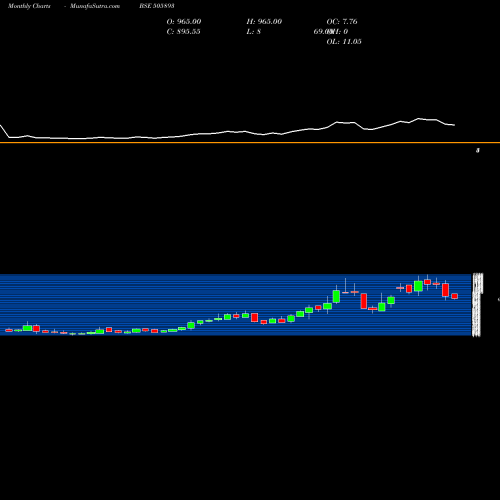500x500 pixels.
Task: Click the 'H: 965.00' high value
Action: coord(264,22)
